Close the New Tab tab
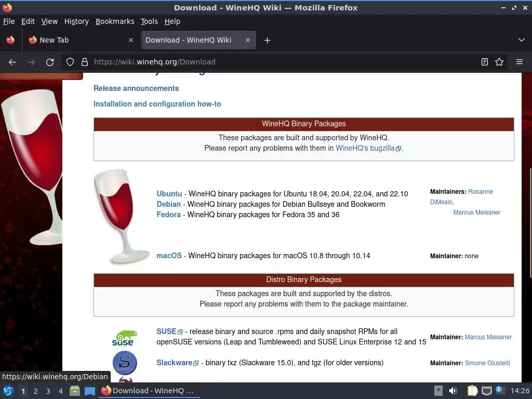This screenshot has height=399, width=532. click(x=130, y=40)
